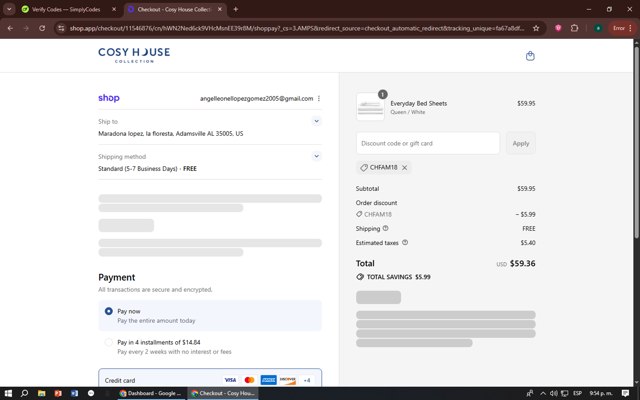This screenshot has width=640, height=400.
Task: Show hidden system tray icons
Action: [543, 393]
